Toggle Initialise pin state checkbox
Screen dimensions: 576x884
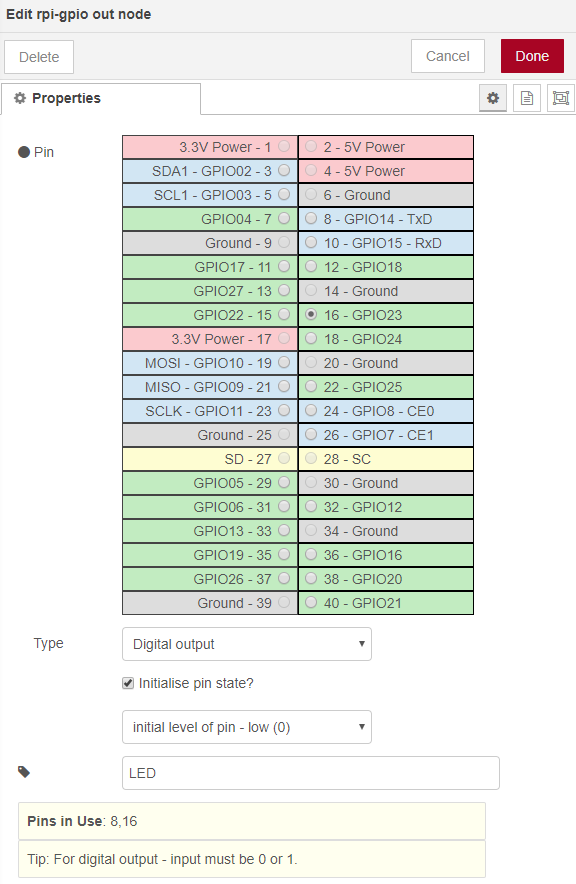[128, 683]
